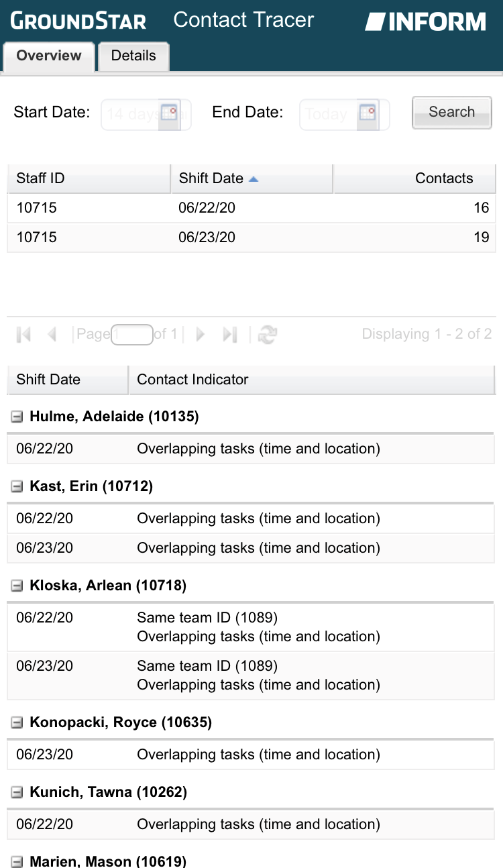Open the End Date calendar picker

[368, 113]
